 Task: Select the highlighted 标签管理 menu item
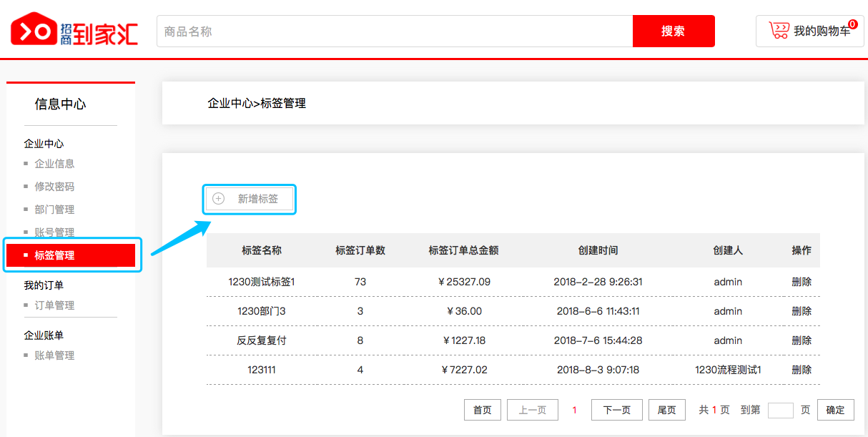tap(55, 255)
